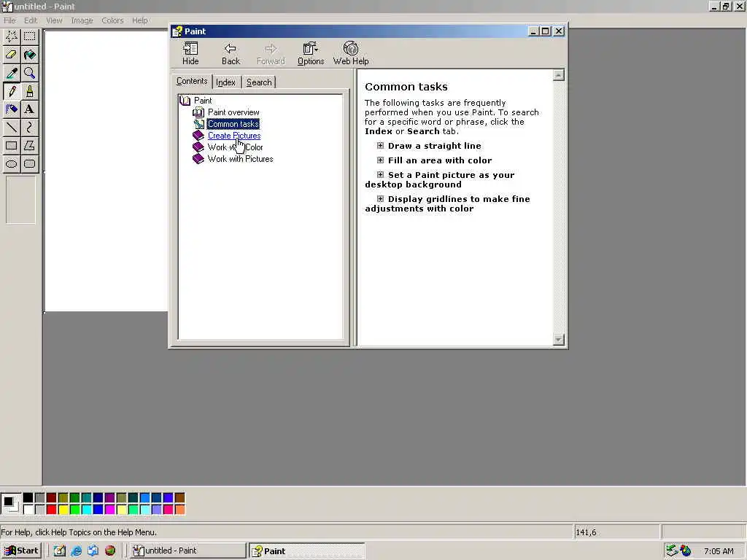This screenshot has width=747, height=560.
Task: Pick the Fill With Color bucket tool
Action: pos(29,54)
